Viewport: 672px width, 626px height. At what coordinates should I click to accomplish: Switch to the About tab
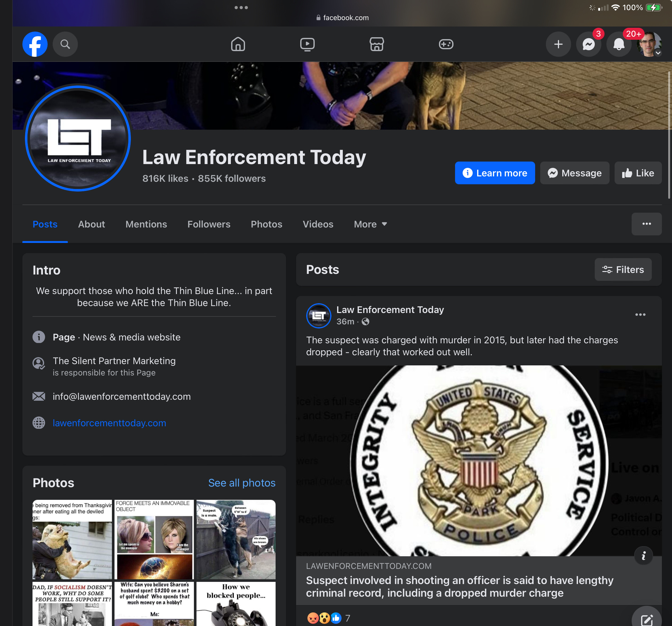(x=91, y=224)
